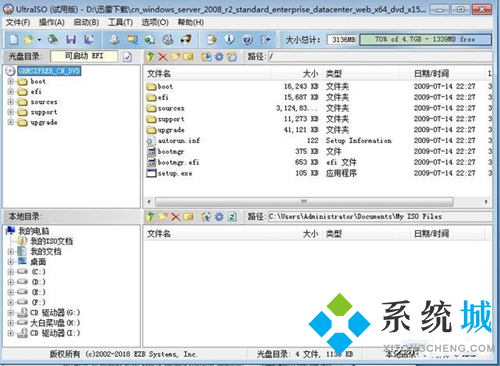The height and width of the screenshot is (366, 500).
Task: Expand the support folder in disc tree
Action: click(x=11, y=112)
